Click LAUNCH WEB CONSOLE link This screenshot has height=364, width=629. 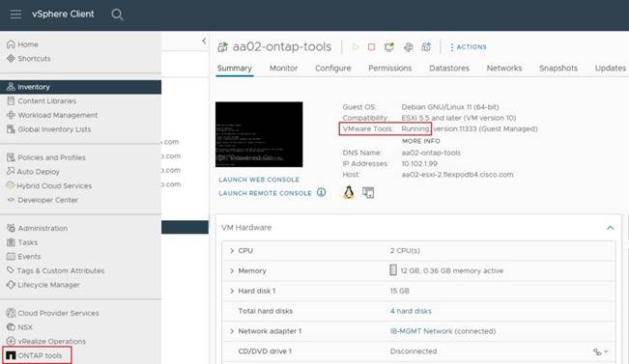pos(259,180)
